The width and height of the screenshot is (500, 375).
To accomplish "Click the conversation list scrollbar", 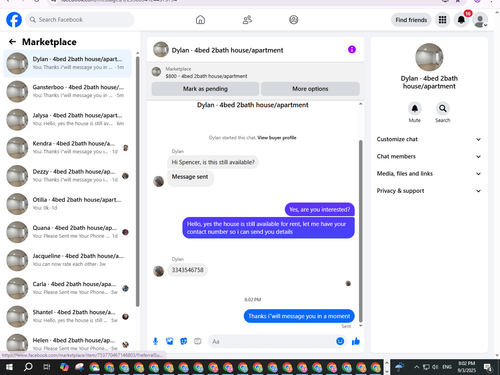I will pos(137,182).
